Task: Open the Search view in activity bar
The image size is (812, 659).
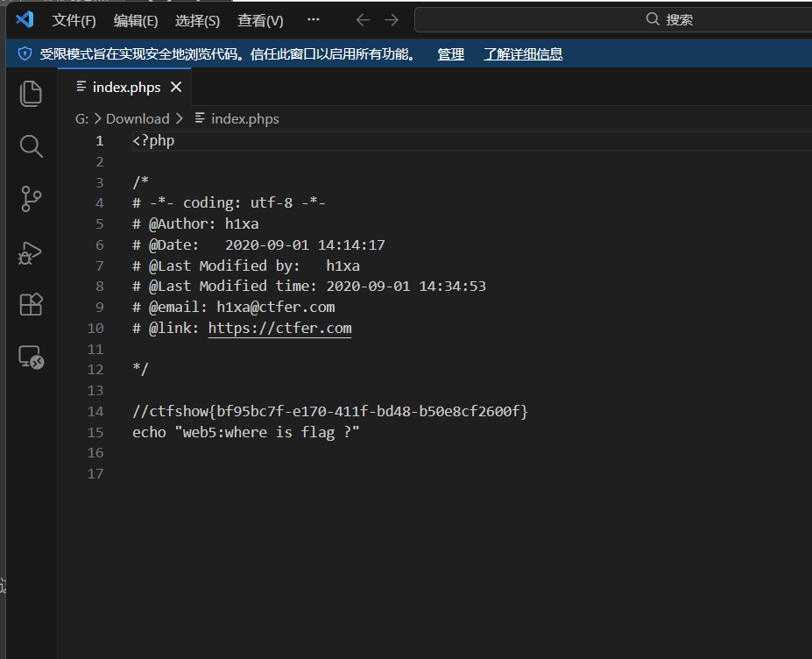Action: click(x=31, y=146)
